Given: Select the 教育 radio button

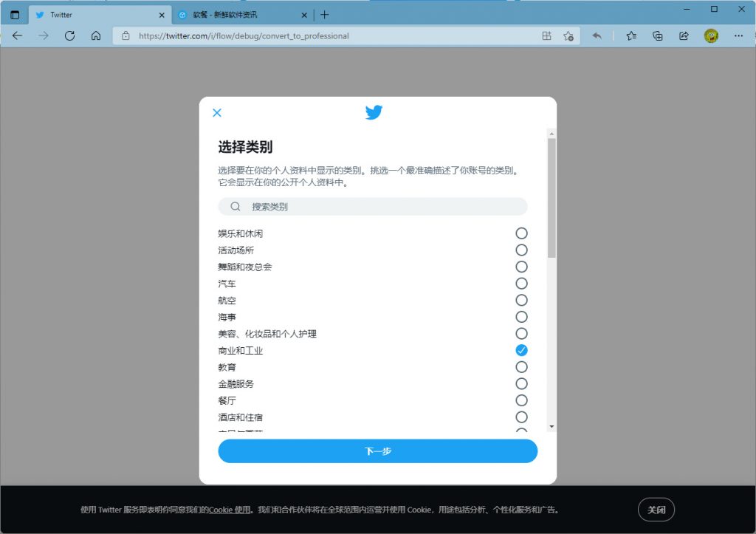Looking at the screenshot, I should tap(521, 367).
